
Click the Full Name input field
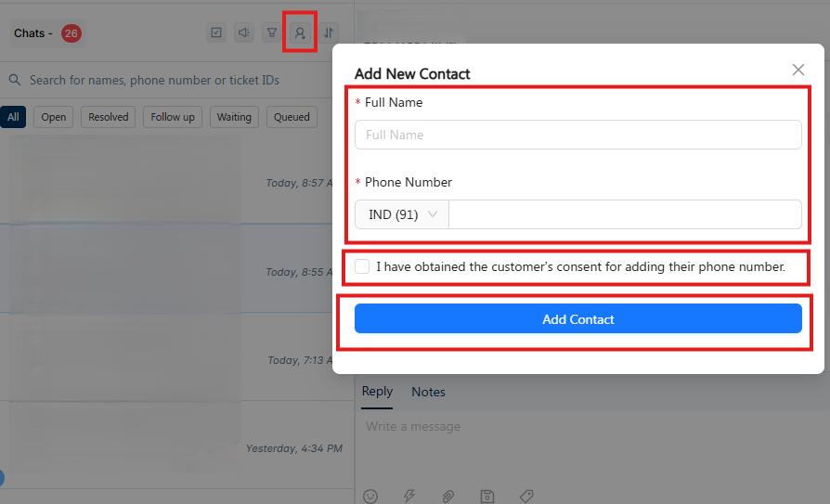577,135
